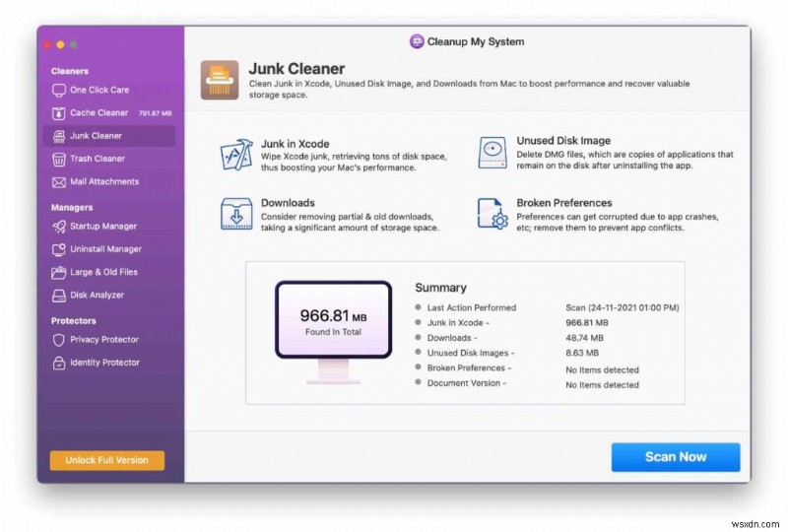The height and width of the screenshot is (532, 788).
Task: Click the Trash Cleaner bin icon
Action: 59,160
